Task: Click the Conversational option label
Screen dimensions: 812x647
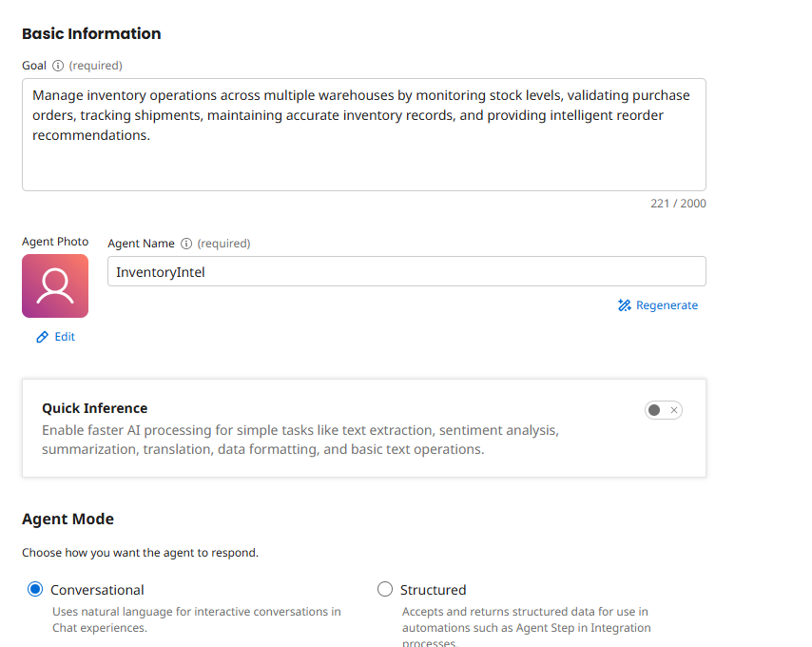Action: click(x=97, y=590)
